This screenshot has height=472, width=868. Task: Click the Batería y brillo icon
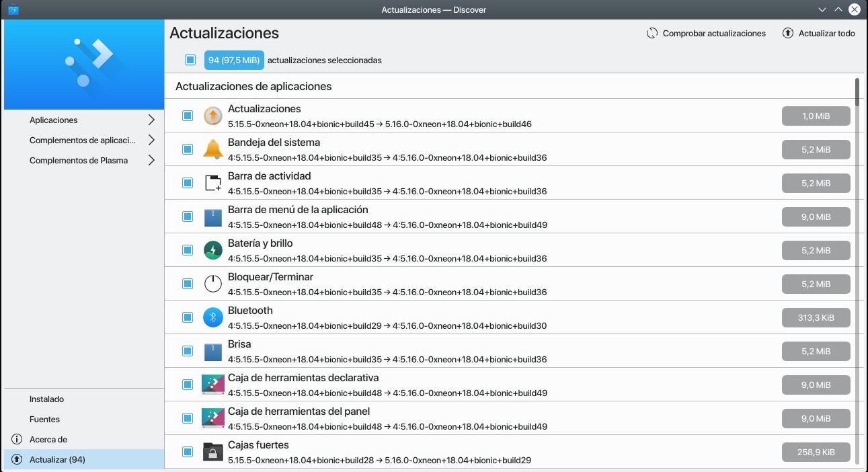pos(212,250)
